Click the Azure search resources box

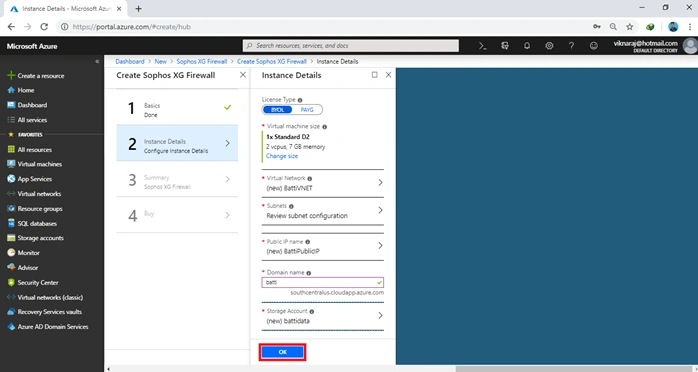pyautogui.click(x=351, y=45)
